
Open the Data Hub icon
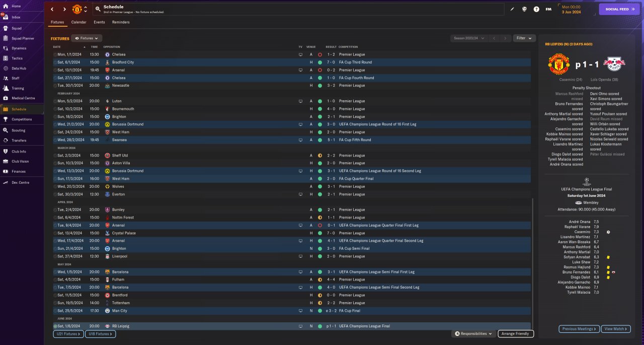(x=6, y=68)
